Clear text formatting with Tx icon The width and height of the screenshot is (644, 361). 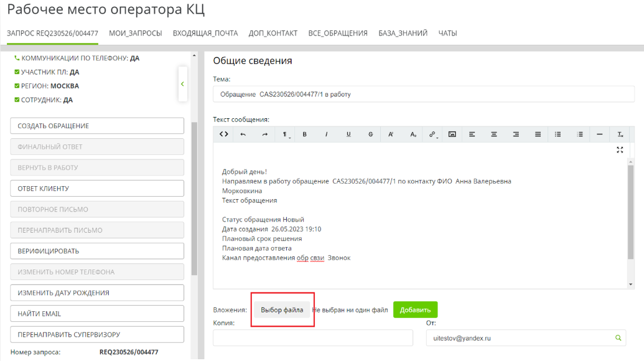[x=620, y=134]
